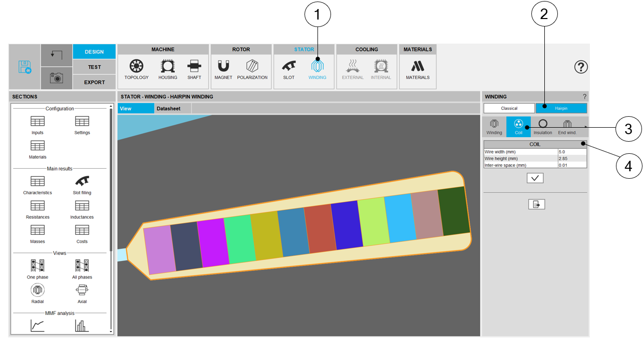
Task: Take a screenshot with camera icon
Action: [x=56, y=78]
